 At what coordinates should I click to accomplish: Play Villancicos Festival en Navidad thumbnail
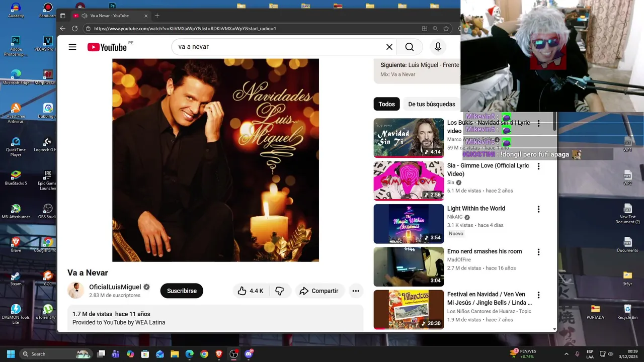tap(409, 310)
